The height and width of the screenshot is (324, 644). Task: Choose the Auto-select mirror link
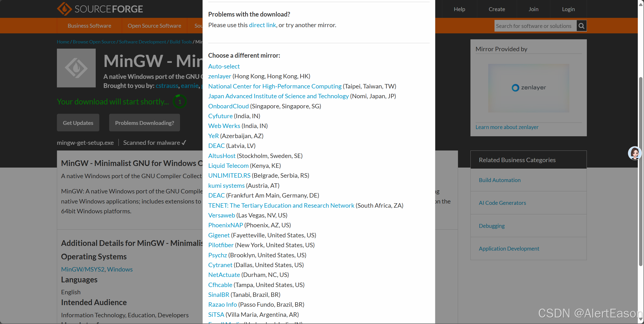click(224, 66)
